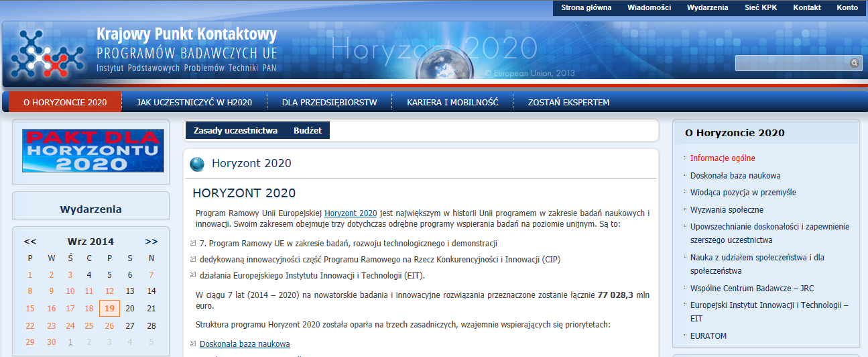Open Doskonała baza naukowa sidebar link

point(735,176)
